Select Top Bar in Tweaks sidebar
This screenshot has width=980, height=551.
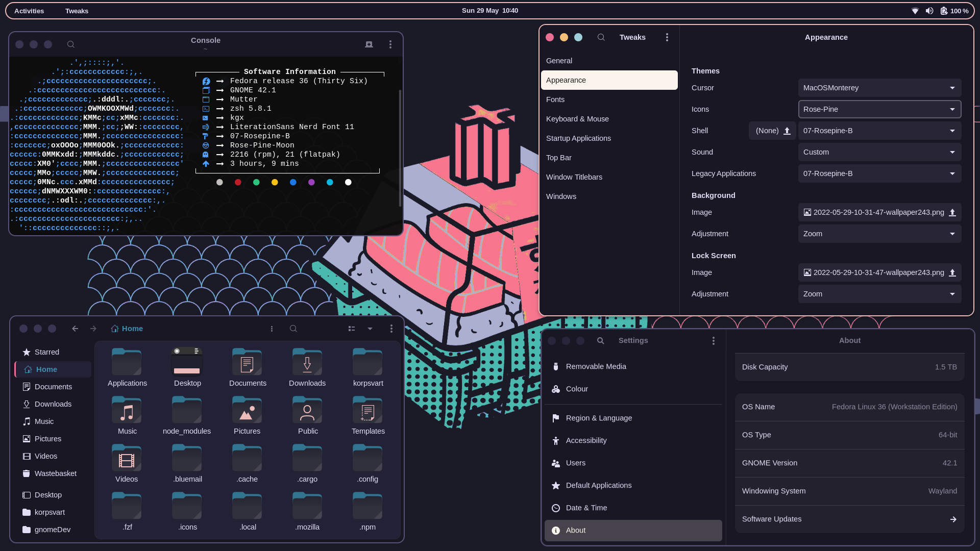pos(609,158)
